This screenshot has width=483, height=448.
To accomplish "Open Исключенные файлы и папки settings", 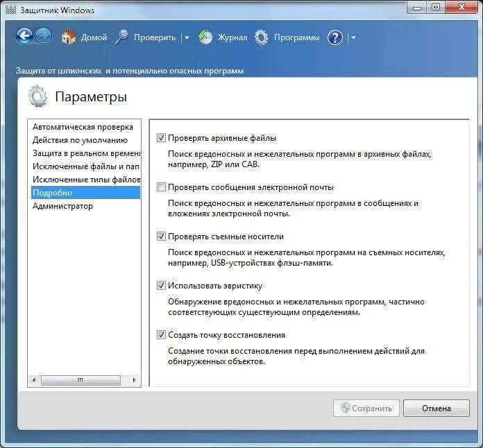I will click(85, 166).
